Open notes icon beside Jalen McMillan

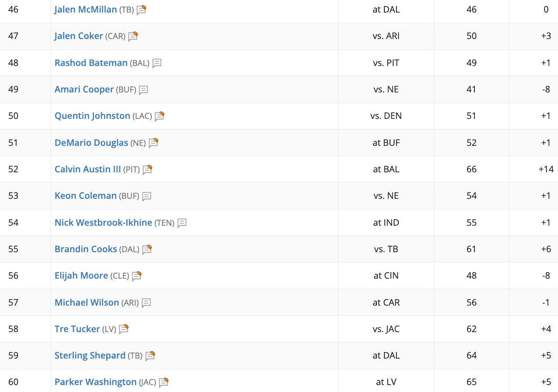[142, 10]
